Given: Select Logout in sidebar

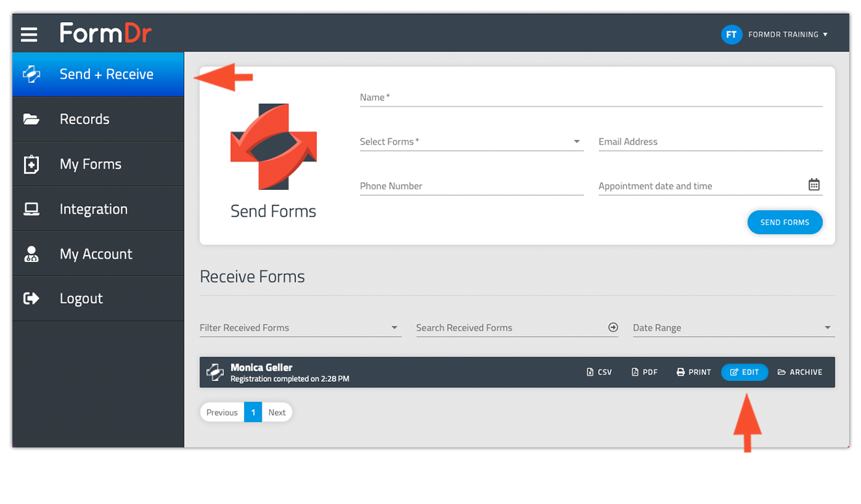Looking at the screenshot, I should (98, 298).
